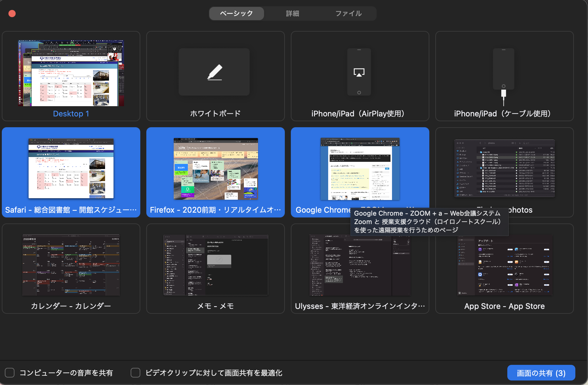Switch to the ファイル (Files) tab
The height and width of the screenshot is (385, 588).
[348, 14]
